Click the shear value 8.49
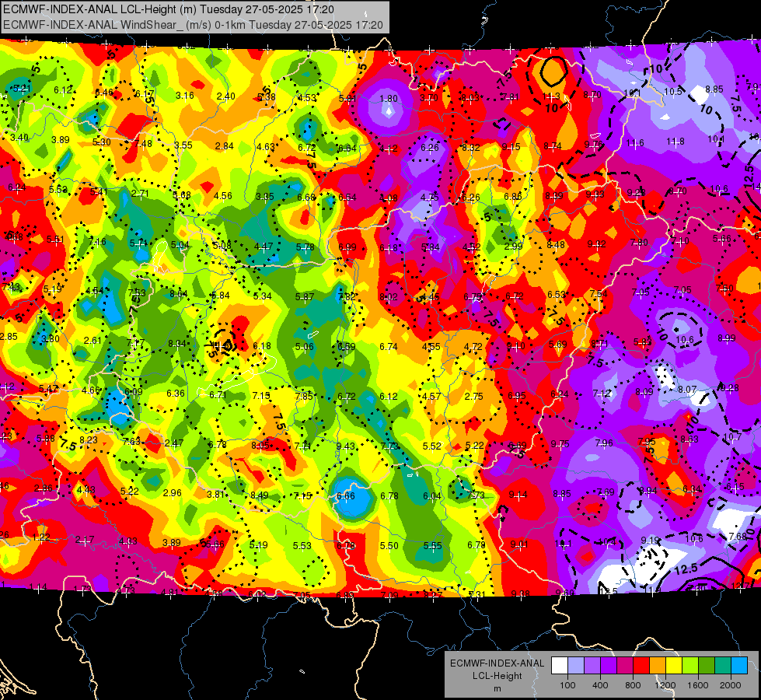The width and height of the screenshot is (761, 700). tap(260, 495)
